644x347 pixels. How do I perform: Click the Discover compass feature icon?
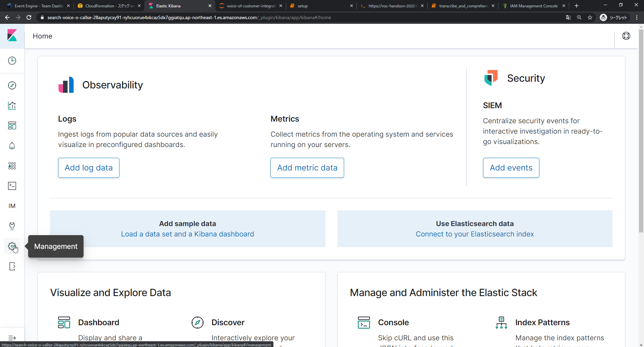click(198, 323)
